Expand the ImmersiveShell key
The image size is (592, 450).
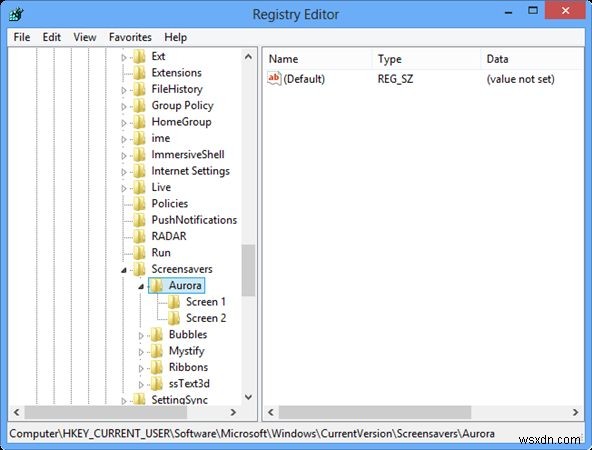[124, 156]
